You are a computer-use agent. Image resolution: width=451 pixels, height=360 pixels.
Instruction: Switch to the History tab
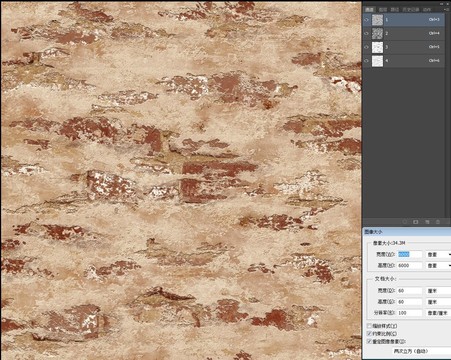tap(410, 10)
